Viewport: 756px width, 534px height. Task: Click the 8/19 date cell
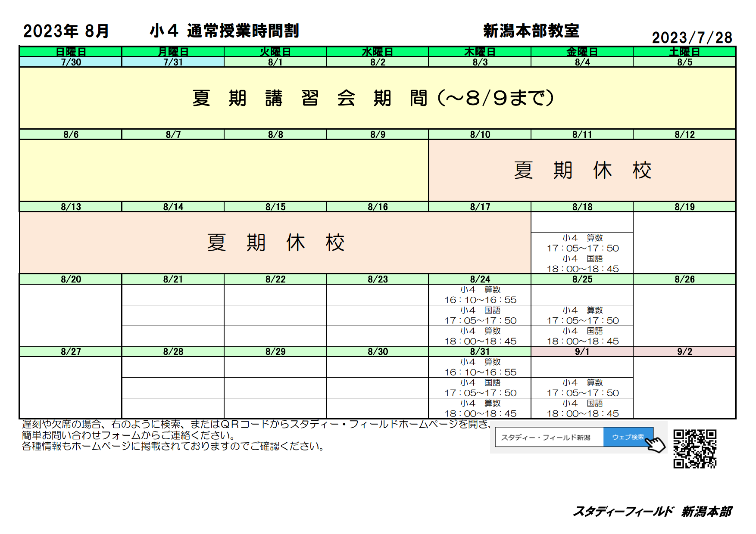(684, 207)
